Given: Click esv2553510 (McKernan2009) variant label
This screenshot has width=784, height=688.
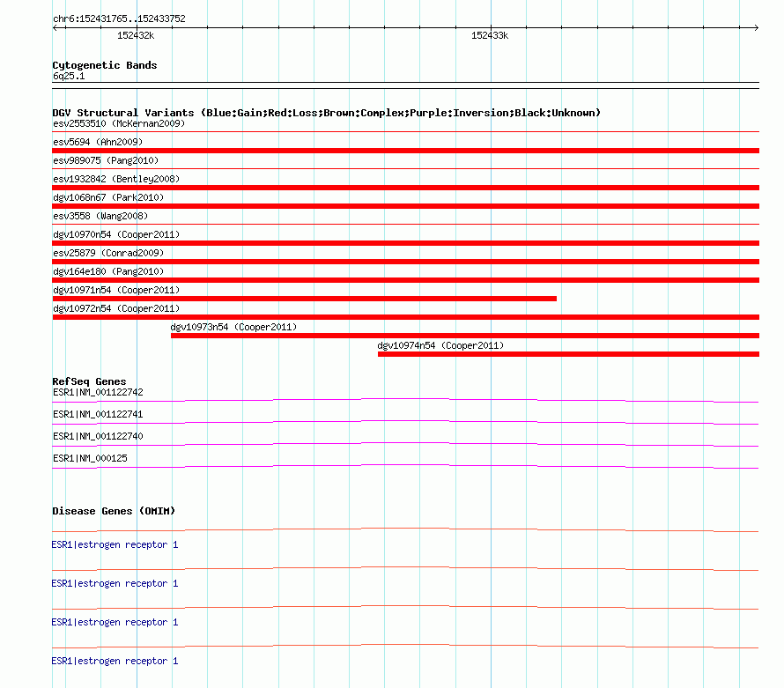Looking at the screenshot, I should [119, 123].
